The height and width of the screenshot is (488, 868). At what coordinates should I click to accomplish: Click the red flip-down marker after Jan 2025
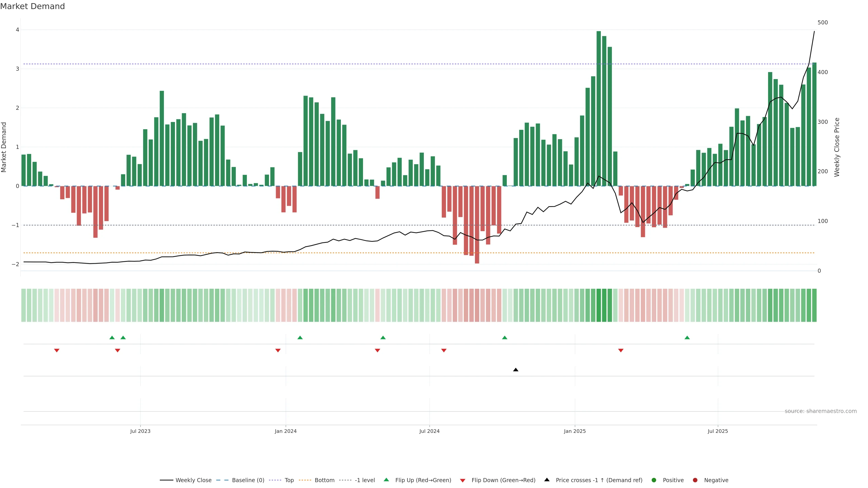coord(621,351)
